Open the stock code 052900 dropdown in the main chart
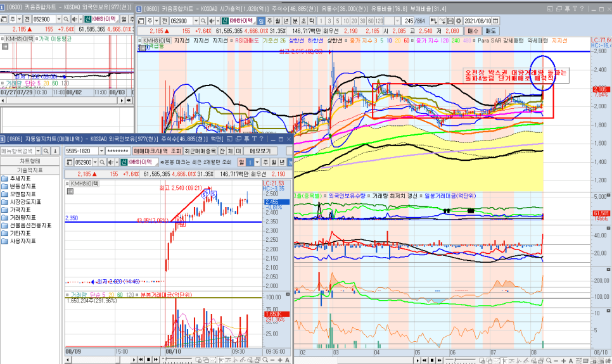 tap(196, 21)
